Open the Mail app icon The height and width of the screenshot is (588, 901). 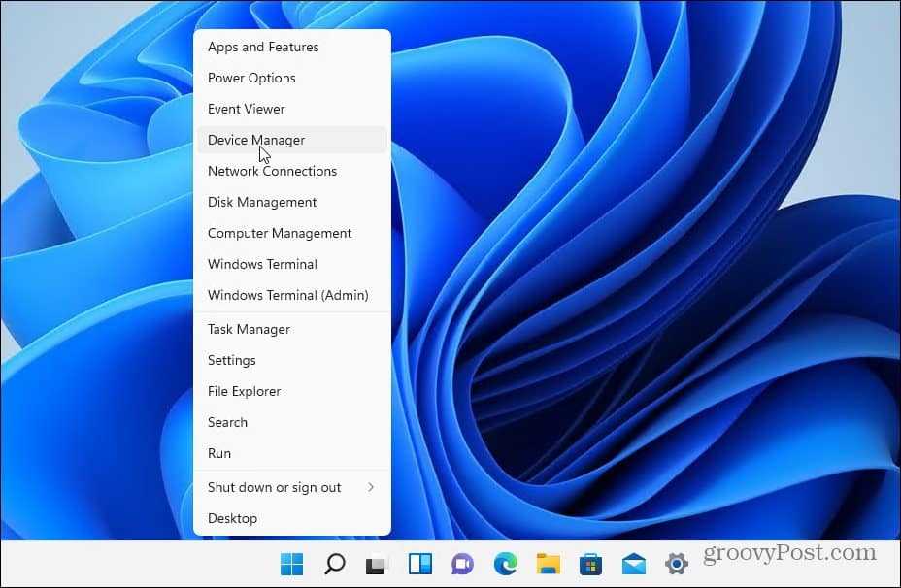[x=634, y=564]
